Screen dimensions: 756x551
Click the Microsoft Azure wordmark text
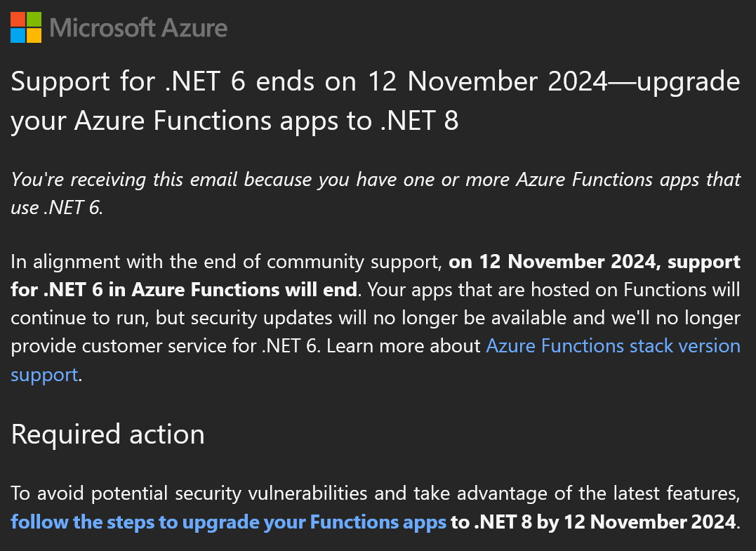pos(138,28)
